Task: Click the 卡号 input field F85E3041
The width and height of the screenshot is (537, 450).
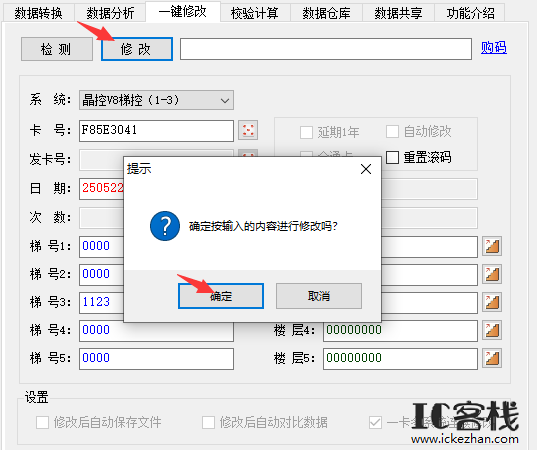Action: (x=157, y=130)
